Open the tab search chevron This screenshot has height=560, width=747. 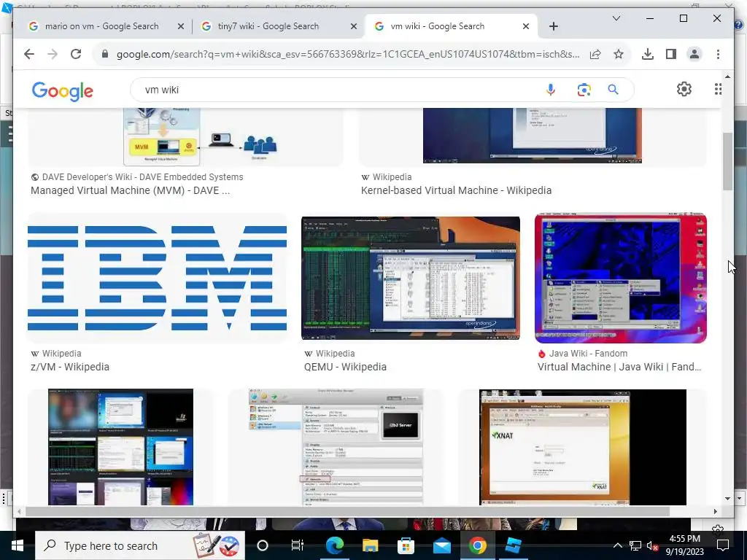click(x=616, y=18)
